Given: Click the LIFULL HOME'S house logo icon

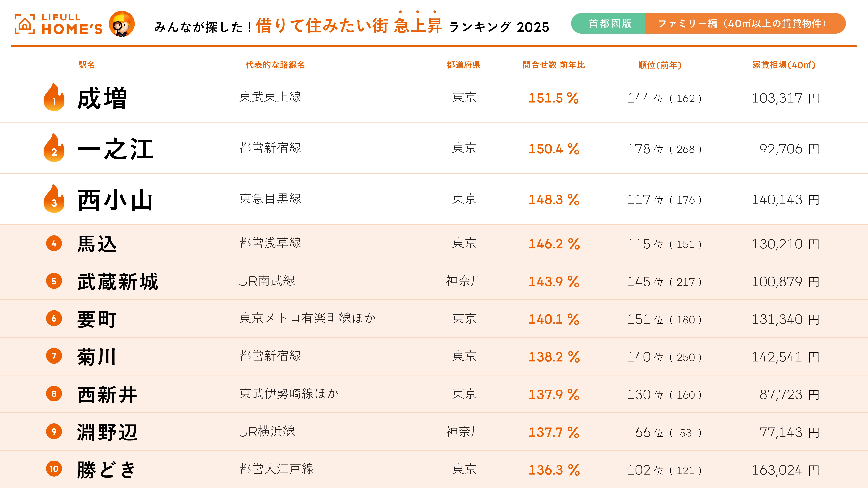Looking at the screenshot, I should coord(25,24).
